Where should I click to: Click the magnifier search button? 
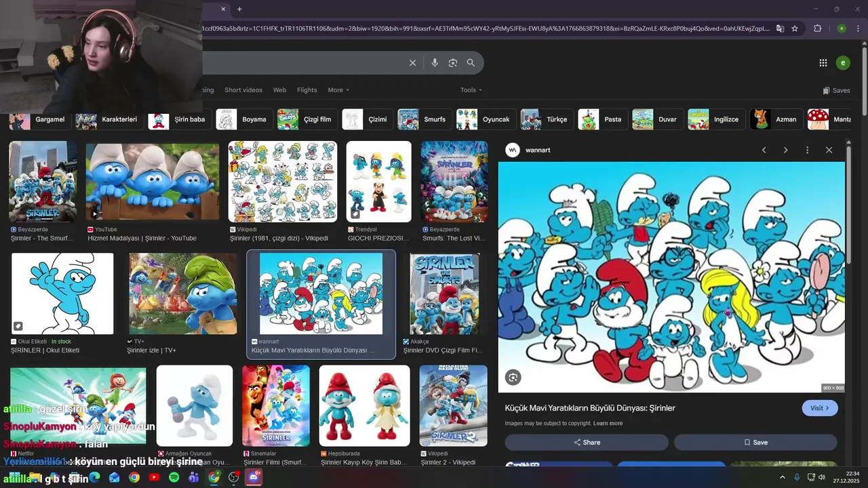tap(471, 63)
